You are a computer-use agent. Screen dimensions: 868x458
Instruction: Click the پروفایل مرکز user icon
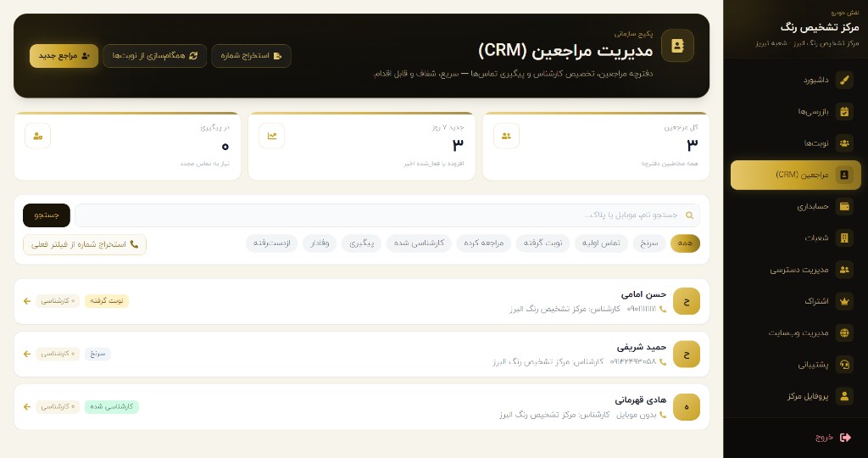tap(844, 396)
